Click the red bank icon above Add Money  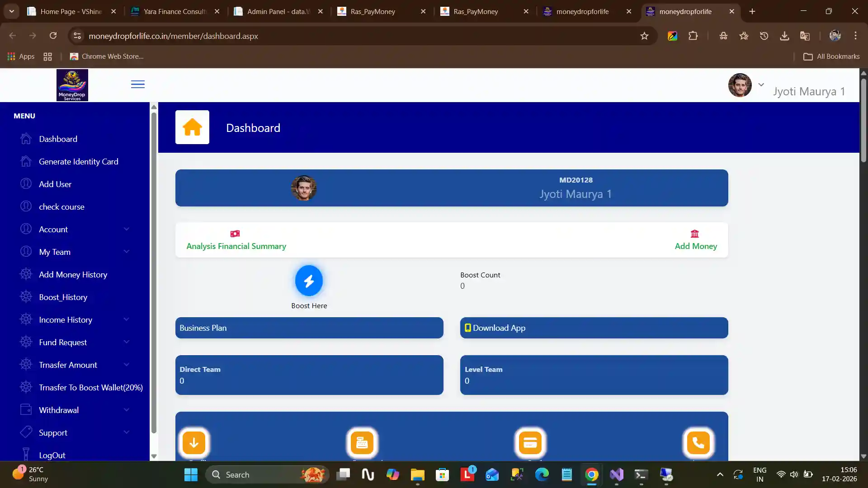pyautogui.click(x=695, y=234)
